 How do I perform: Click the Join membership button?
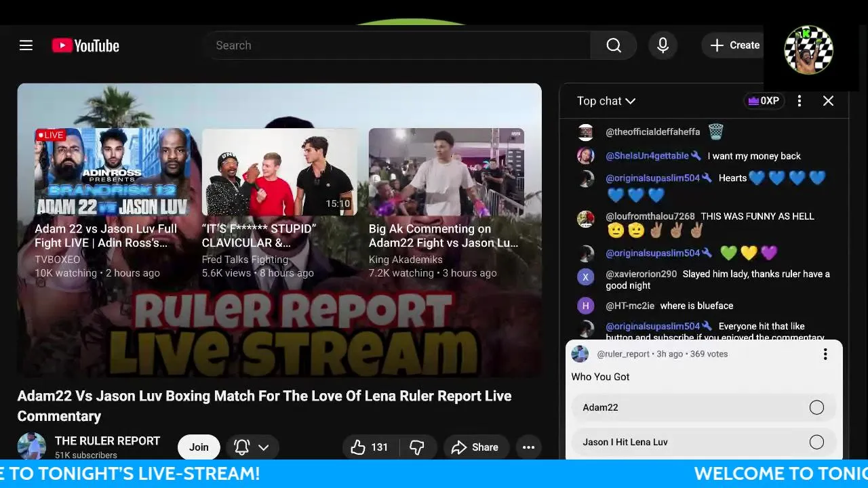[199, 447]
